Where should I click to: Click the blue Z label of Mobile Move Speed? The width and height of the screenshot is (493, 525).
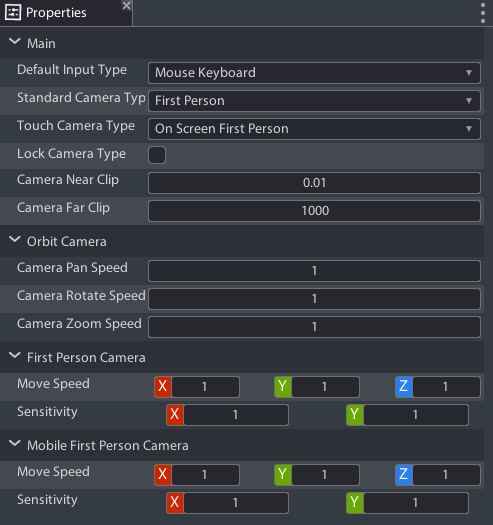(x=404, y=474)
